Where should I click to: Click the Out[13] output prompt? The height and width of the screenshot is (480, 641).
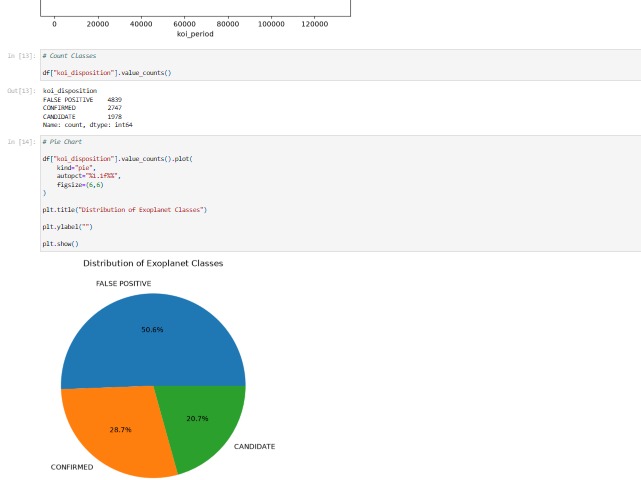point(22,91)
